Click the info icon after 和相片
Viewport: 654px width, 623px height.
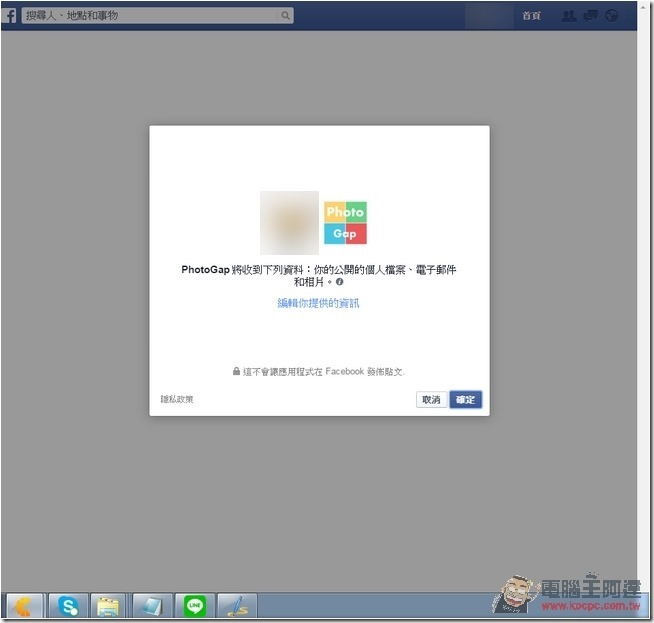[x=340, y=282]
